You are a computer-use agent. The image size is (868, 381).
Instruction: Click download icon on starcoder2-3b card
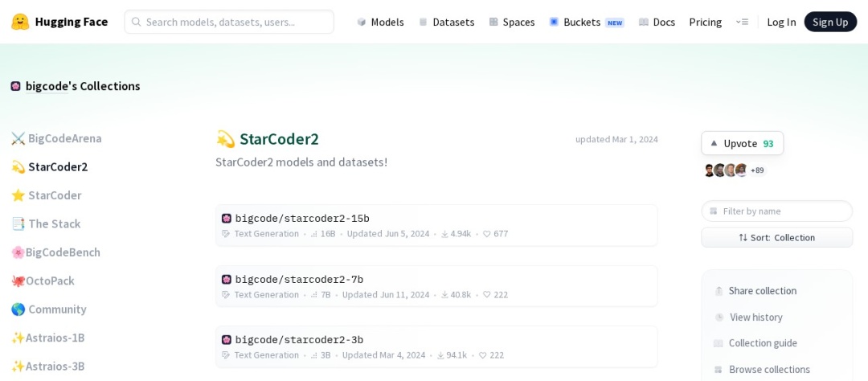pos(440,355)
